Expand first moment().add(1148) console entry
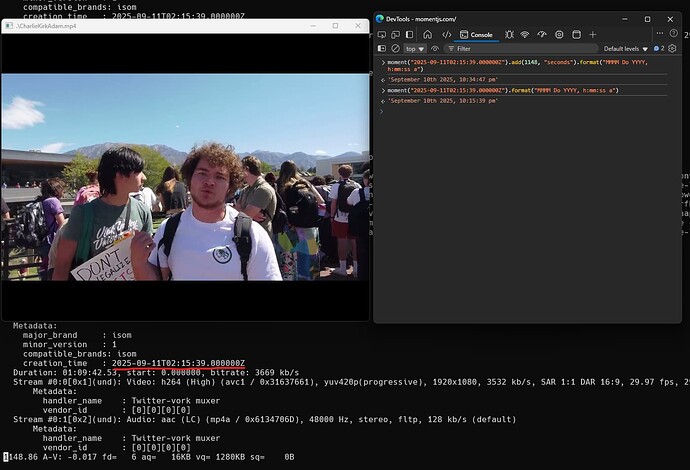This screenshot has height=470, width=690. (x=383, y=62)
